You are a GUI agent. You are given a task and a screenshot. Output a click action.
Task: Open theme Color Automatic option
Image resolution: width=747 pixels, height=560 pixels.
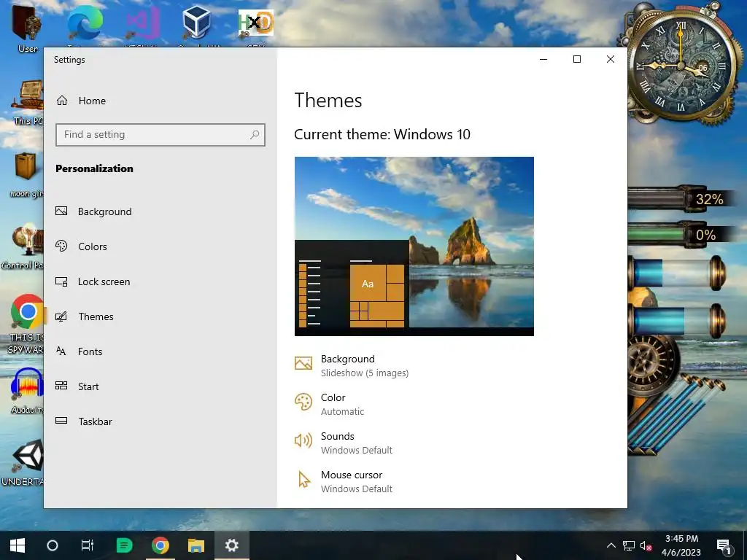329,404
